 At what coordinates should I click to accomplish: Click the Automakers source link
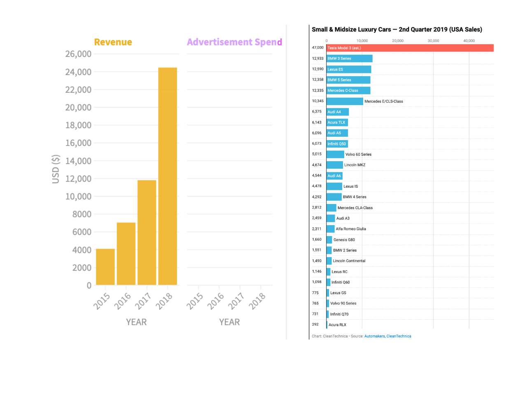coord(374,336)
